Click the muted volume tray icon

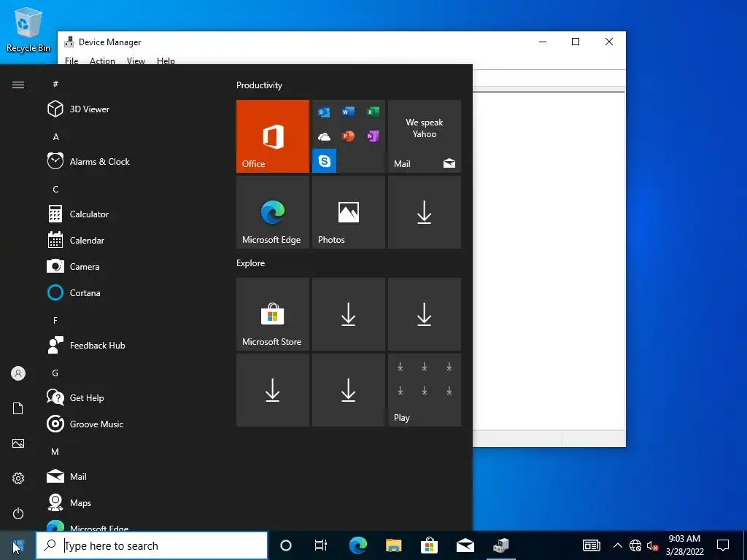pyautogui.click(x=652, y=545)
